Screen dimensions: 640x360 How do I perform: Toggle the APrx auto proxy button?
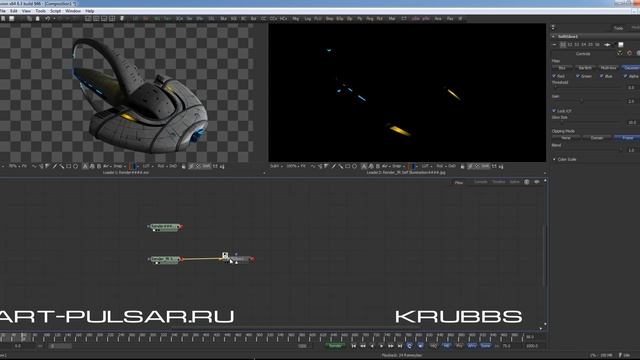pyautogui.click(x=472, y=346)
